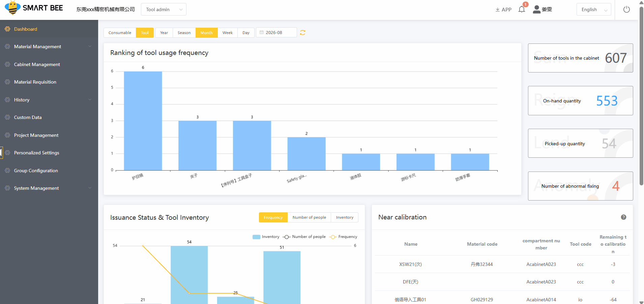The image size is (644, 304).
Task: Click the user avatar icon
Action: pyautogui.click(x=536, y=9)
